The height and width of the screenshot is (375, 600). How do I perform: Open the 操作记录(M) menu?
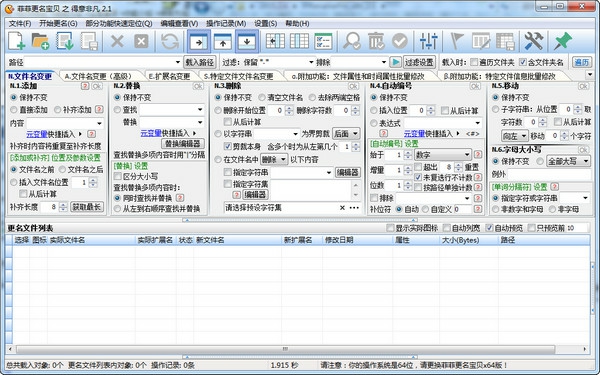point(226,23)
